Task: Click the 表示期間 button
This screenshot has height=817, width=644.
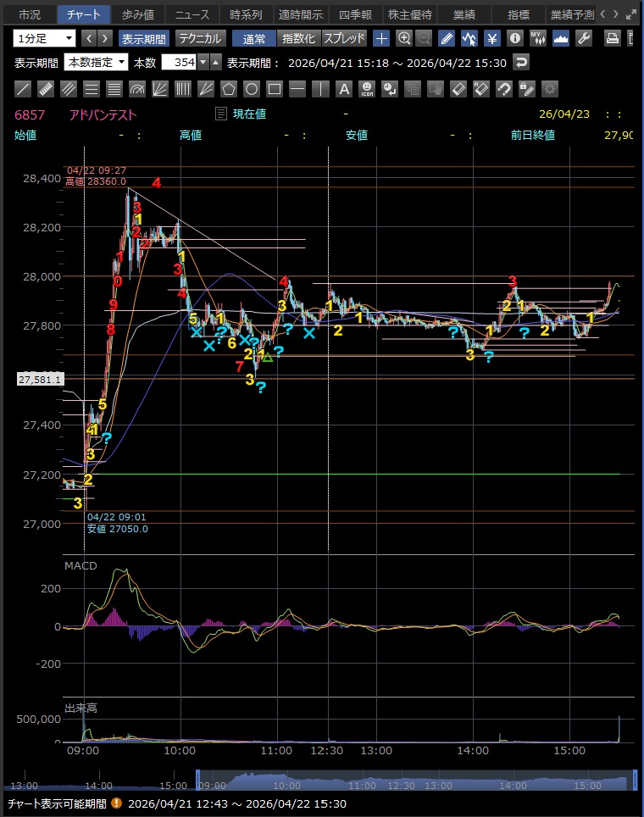Action: (143, 38)
